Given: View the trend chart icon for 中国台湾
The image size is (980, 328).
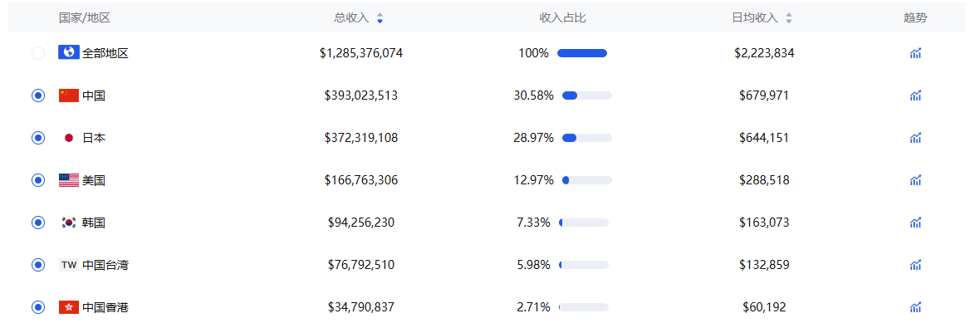Looking at the screenshot, I should click(x=915, y=265).
